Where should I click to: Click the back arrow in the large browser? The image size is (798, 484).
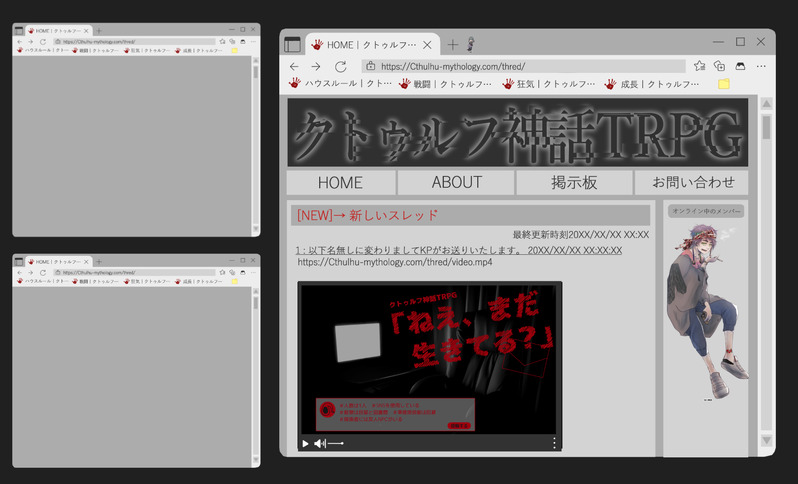pyautogui.click(x=294, y=67)
